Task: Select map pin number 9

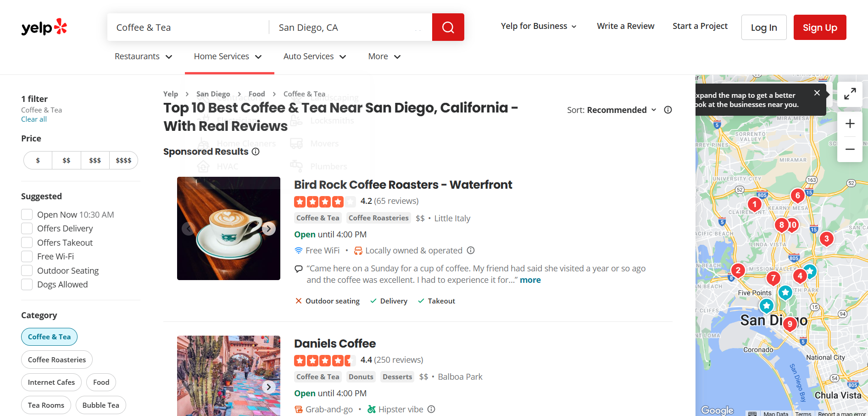Action: [790, 325]
